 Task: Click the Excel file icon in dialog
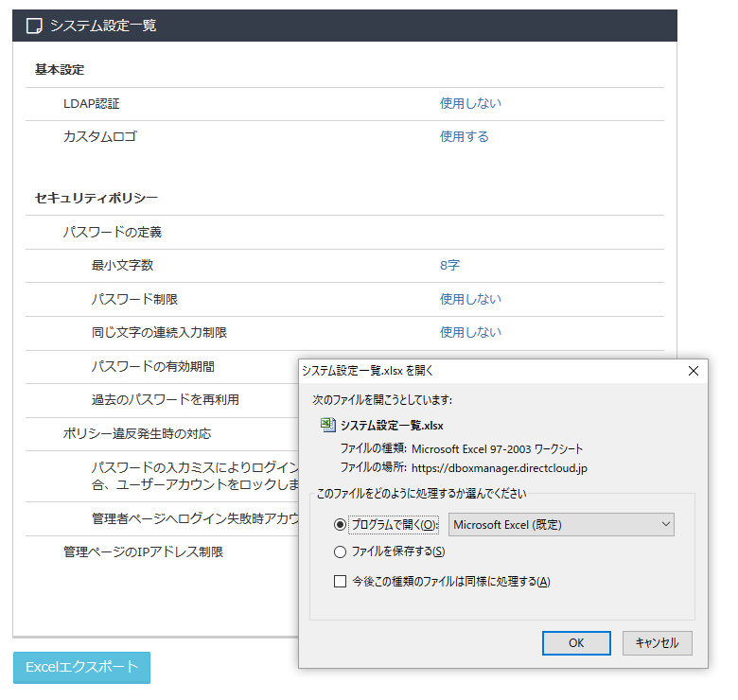point(327,426)
